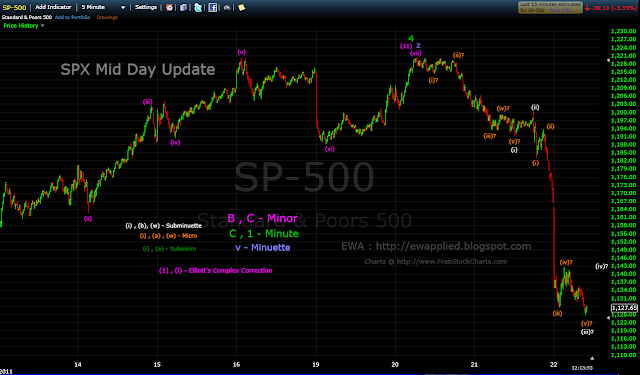This screenshot has height=375, width=640.
Task: Share chart via Facebook icon
Action: [x=213, y=7]
